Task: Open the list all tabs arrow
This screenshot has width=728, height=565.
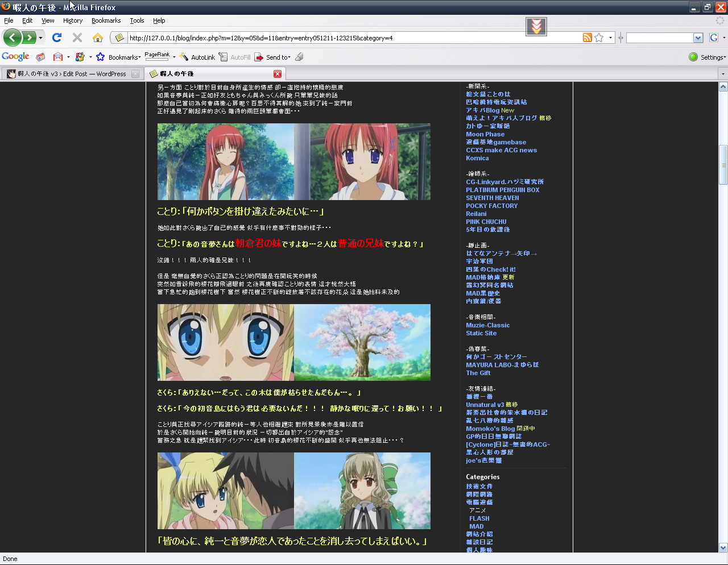Action: click(x=723, y=74)
